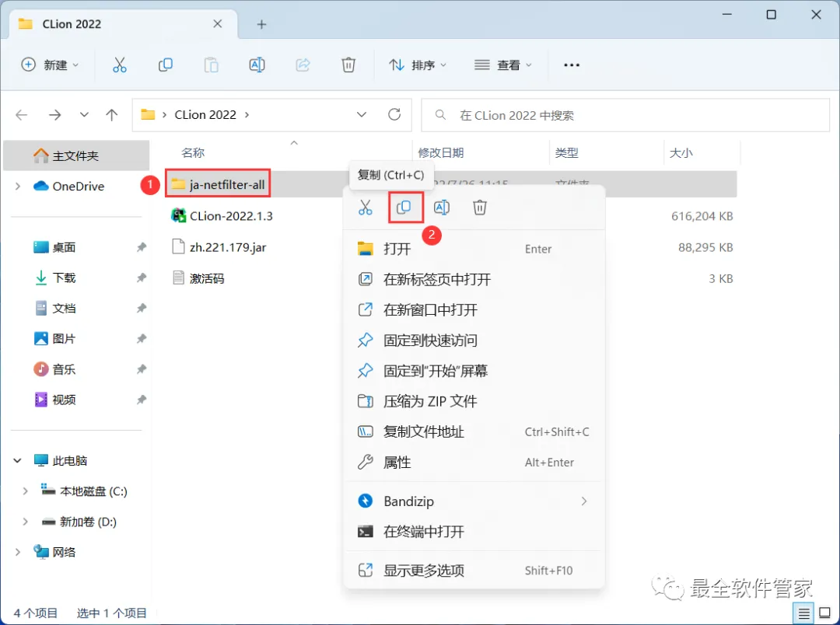
Task: Switch to details view in status bar
Action: pos(803,614)
